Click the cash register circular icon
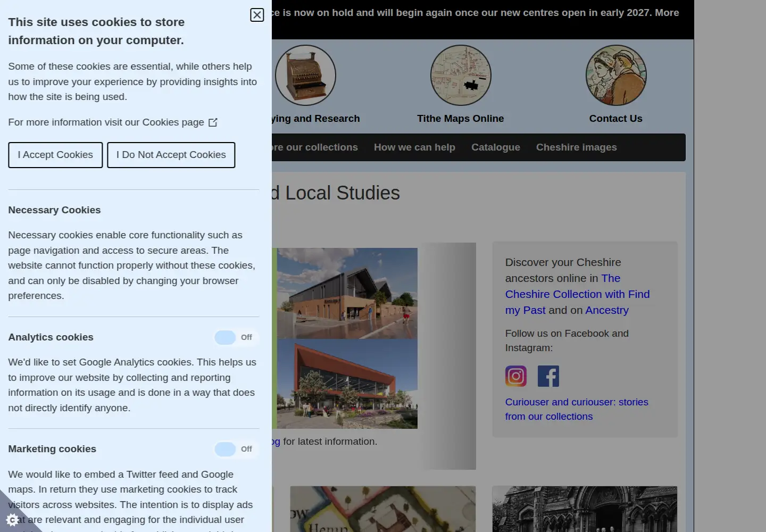Image resolution: width=766 pixels, height=532 pixels. tap(305, 75)
